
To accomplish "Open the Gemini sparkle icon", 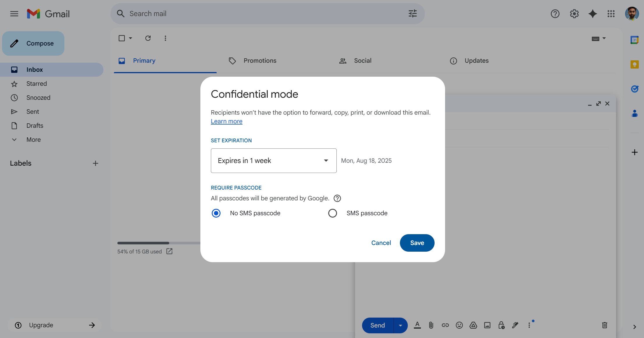I will click(592, 14).
